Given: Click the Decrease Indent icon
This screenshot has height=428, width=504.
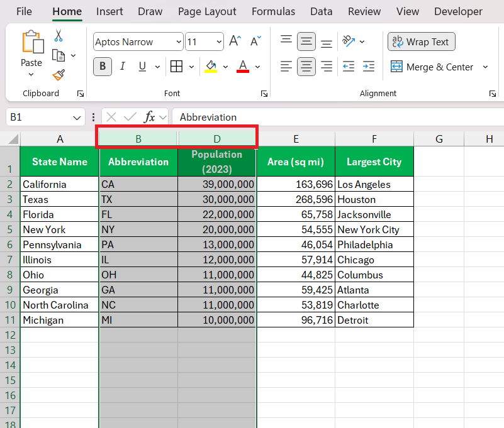Looking at the screenshot, I should [349, 67].
